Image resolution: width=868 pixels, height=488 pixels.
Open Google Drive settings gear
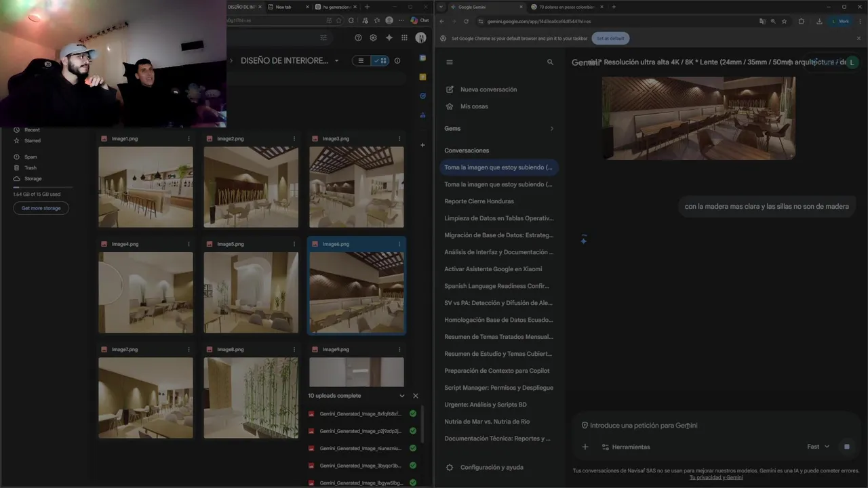click(x=373, y=38)
